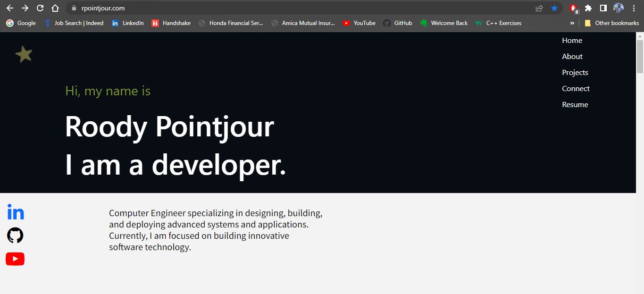
Task: Click inside the address bar
Action: pyautogui.click(x=189, y=8)
